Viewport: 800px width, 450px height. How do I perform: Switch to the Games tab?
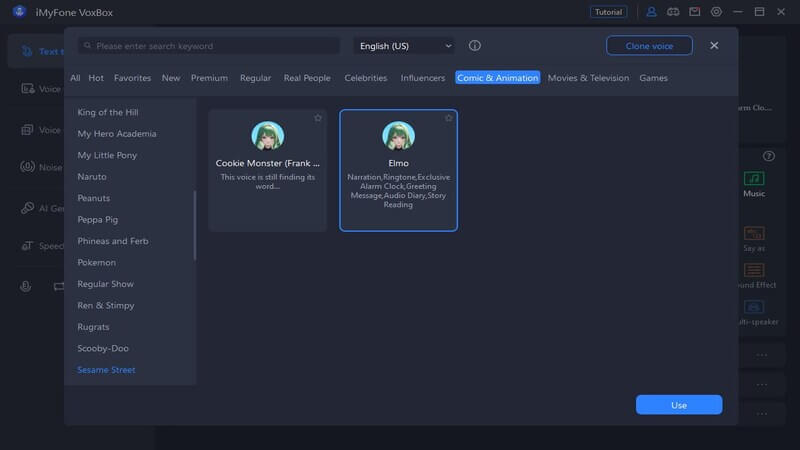click(654, 78)
